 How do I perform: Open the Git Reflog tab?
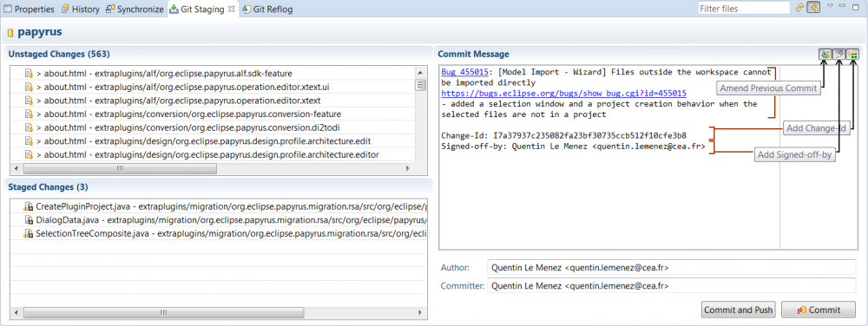tap(266, 10)
